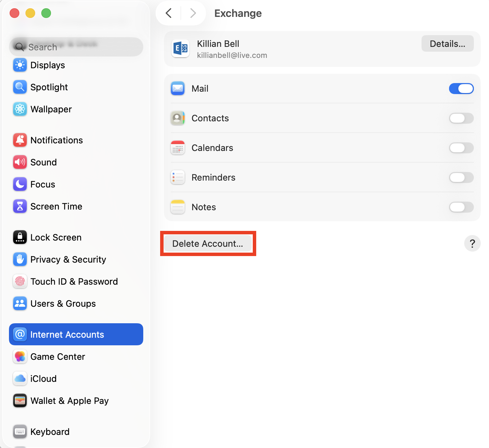Click the Focus moon icon

20,184
